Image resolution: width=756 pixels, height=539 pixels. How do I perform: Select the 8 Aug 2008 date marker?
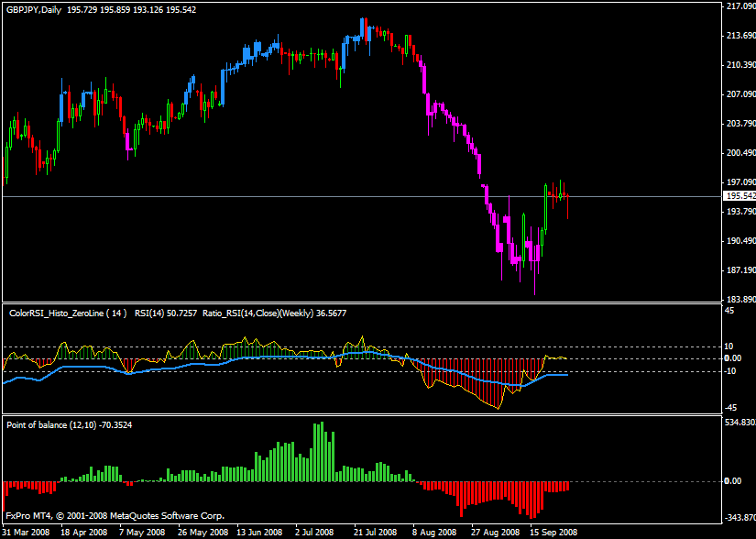pyautogui.click(x=433, y=532)
